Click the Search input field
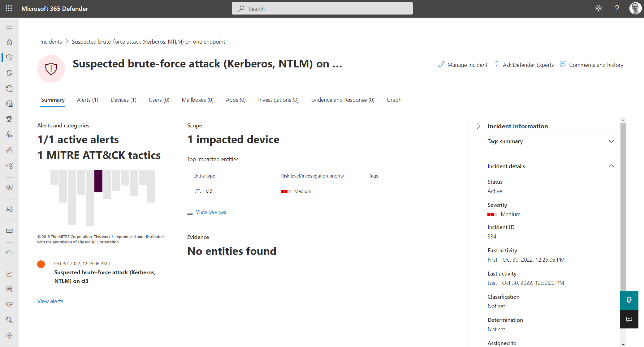The height and width of the screenshot is (347, 644). 322,9
